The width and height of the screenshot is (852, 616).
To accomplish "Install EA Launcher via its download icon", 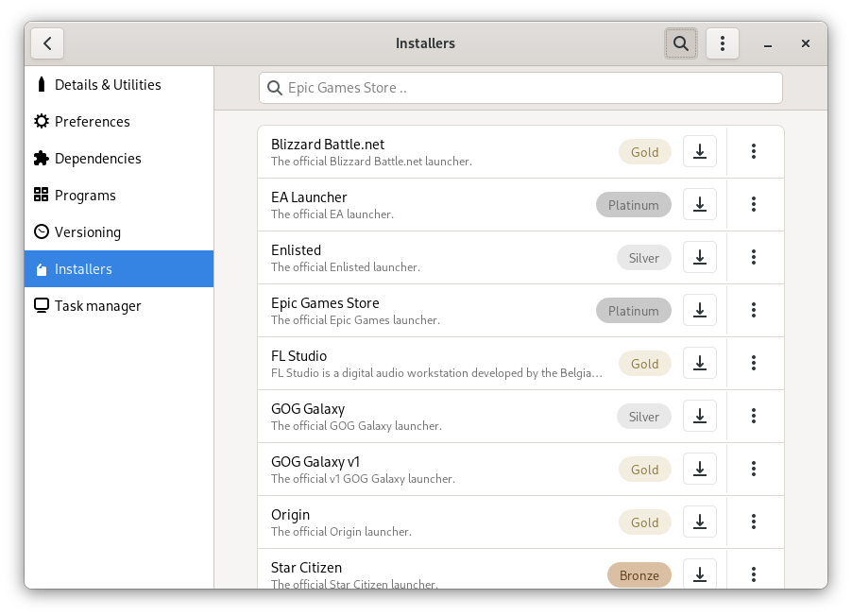I will 700,204.
